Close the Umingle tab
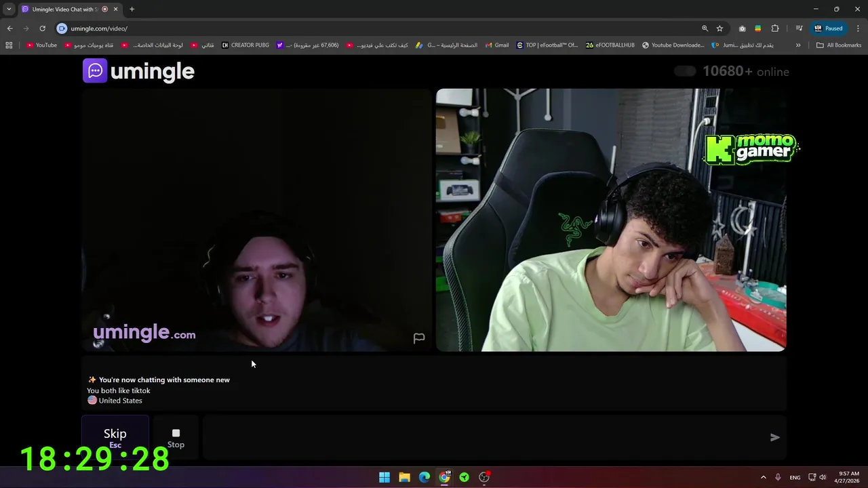Screen dimensions: 868x488 116,9
